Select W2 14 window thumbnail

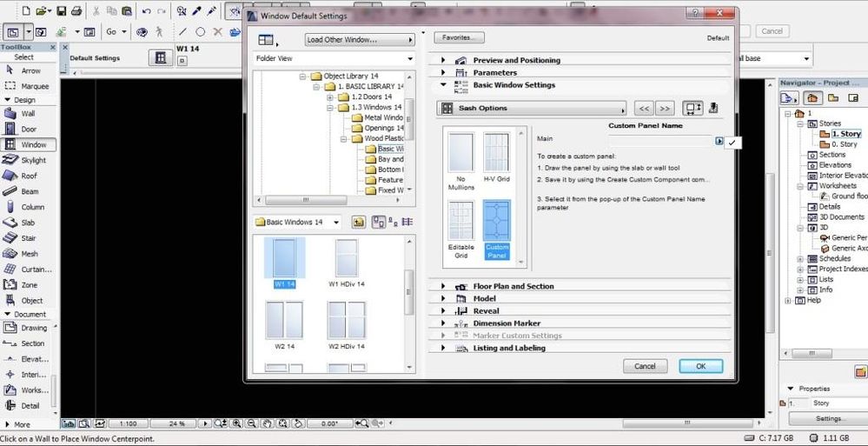tap(284, 325)
